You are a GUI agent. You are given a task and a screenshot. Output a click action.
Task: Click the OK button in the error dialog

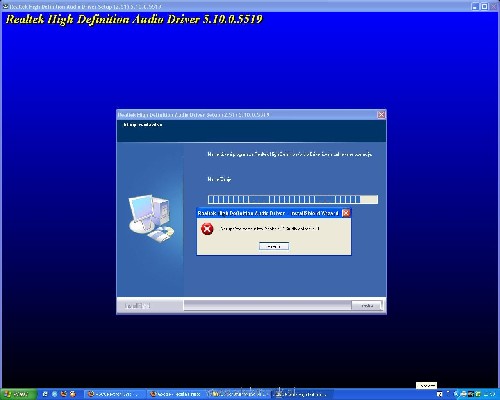pyautogui.click(x=274, y=246)
